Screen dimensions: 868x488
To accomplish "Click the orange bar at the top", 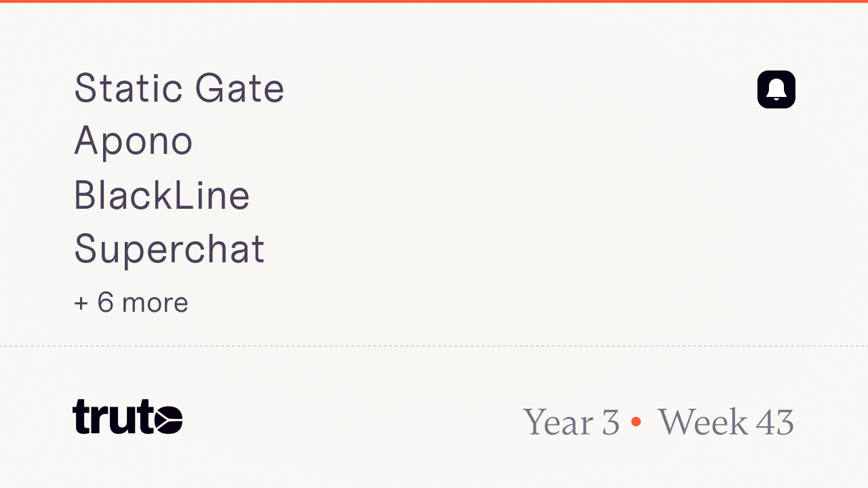I will tap(434, 1).
